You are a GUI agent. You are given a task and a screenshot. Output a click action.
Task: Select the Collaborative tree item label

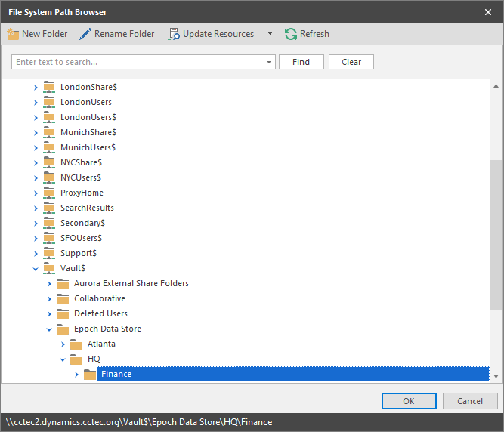100,298
